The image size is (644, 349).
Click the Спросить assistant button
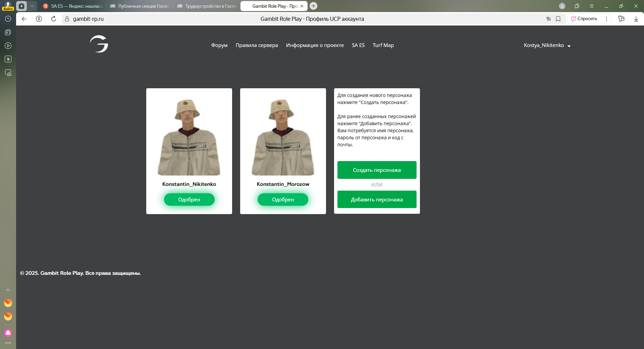click(584, 19)
